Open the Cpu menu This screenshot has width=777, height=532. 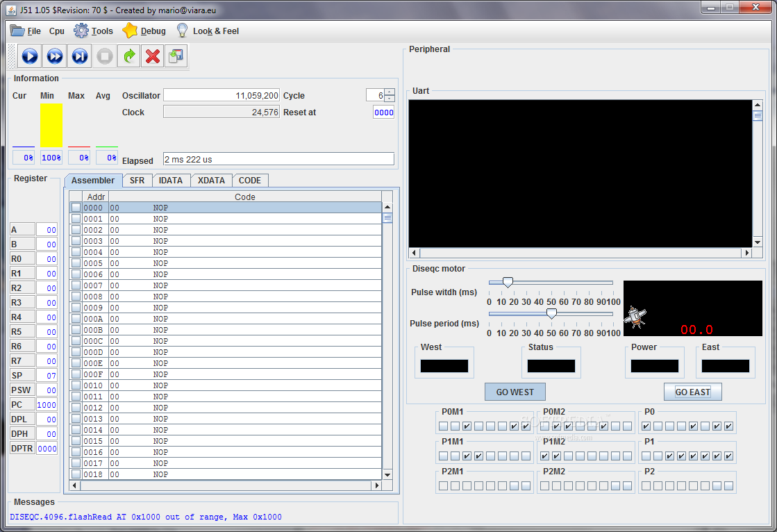point(56,31)
